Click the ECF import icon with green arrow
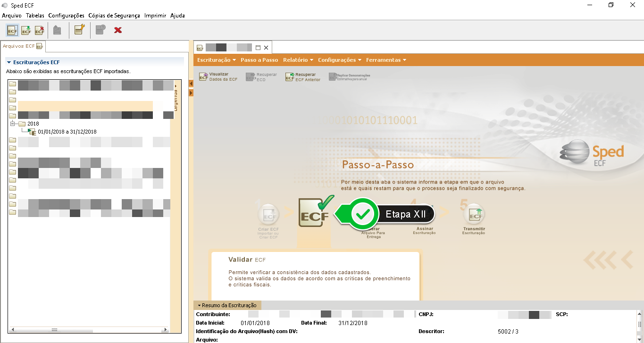 [x=26, y=30]
